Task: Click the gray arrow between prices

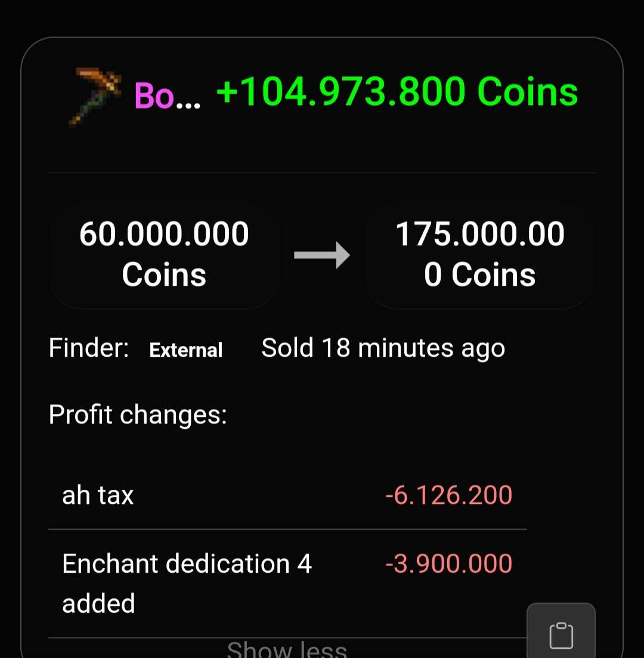Action: tap(322, 255)
